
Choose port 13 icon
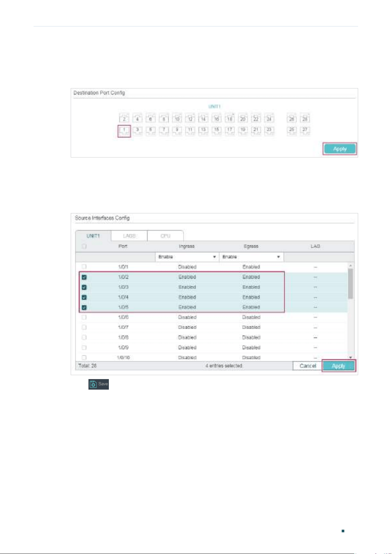coord(203,131)
